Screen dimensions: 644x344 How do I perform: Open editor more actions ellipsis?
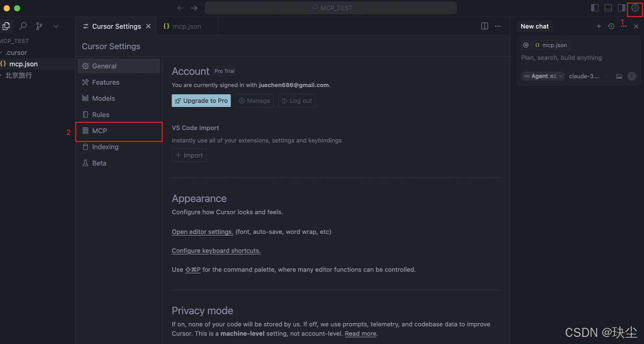point(498,26)
